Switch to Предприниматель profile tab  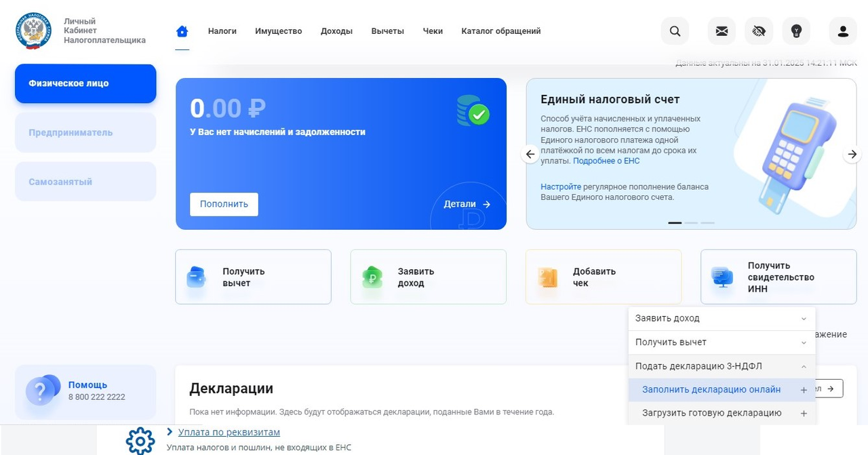click(x=85, y=133)
